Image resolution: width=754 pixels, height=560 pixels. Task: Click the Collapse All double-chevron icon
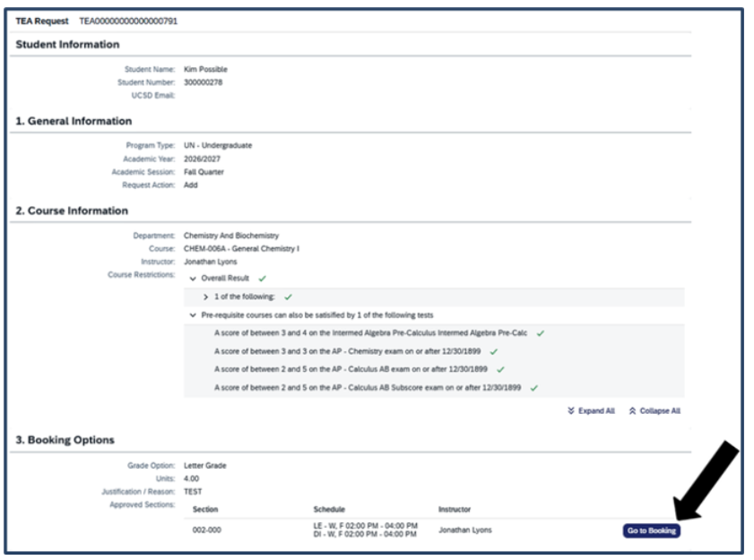[x=632, y=410]
